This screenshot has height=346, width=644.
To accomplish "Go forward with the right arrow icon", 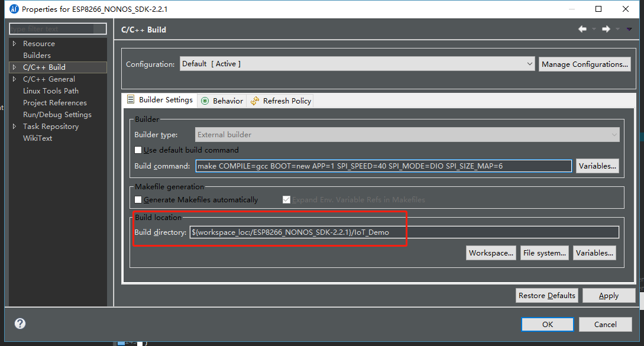I will click(606, 29).
